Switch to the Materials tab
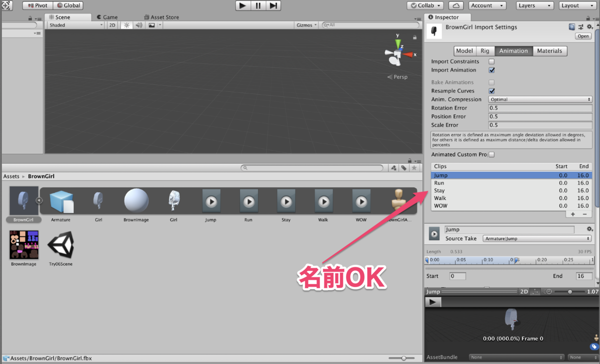 click(549, 51)
